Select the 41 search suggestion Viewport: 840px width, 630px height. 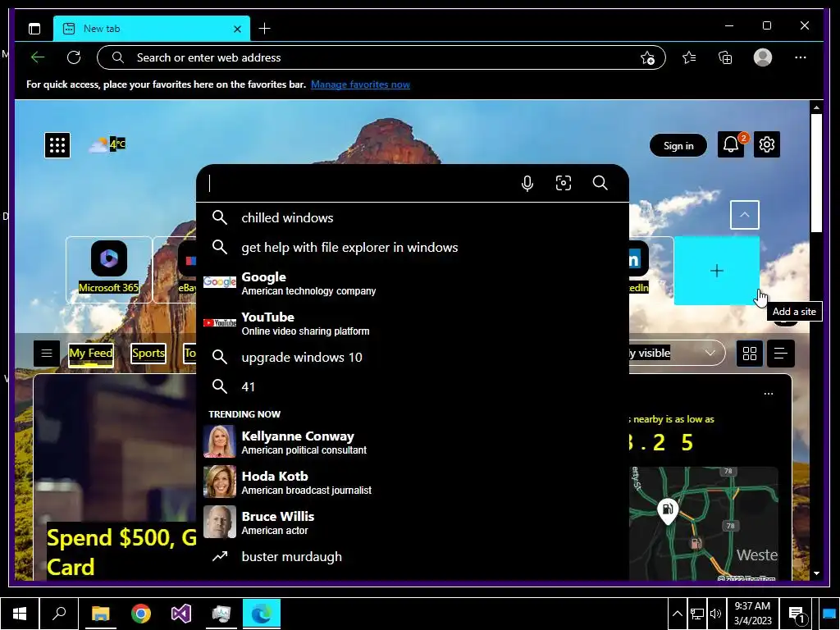tap(413, 386)
